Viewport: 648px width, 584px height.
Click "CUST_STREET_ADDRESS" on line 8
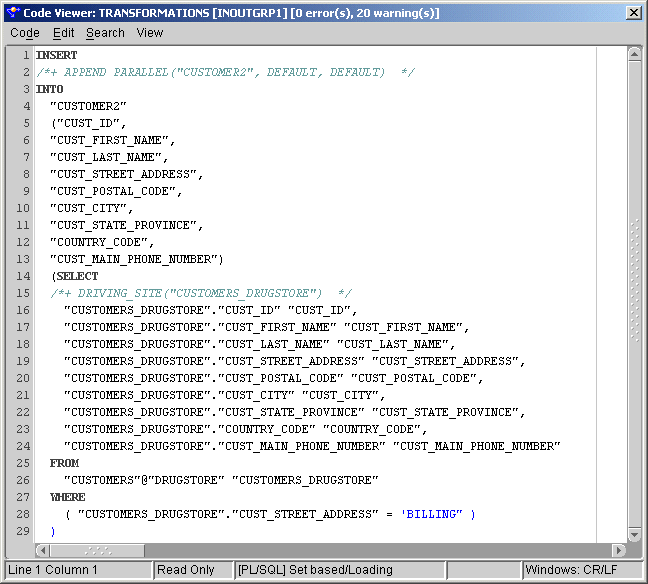pyautogui.click(x=123, y=174)
